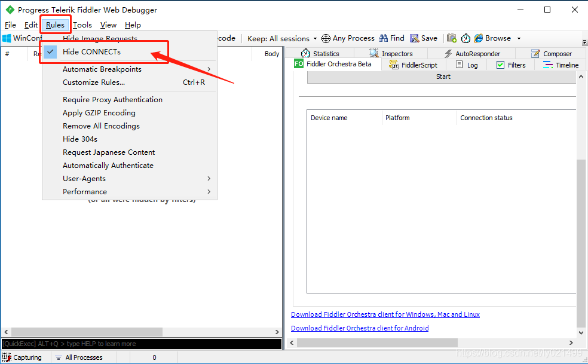
Task: Switch to the Filters tab
Action: coord(511,65)
